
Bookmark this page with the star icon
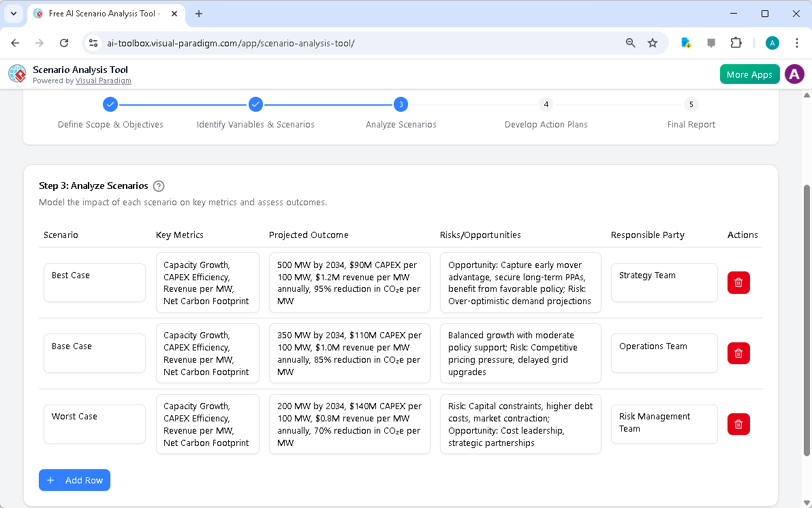coord(653,42)
